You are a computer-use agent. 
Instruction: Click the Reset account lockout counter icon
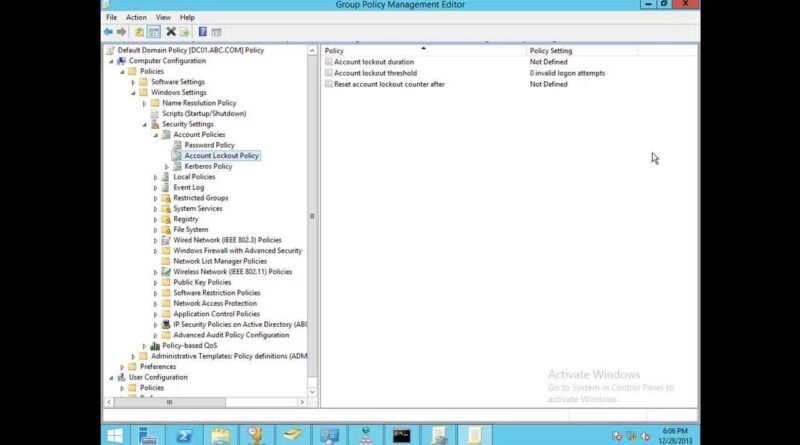tap(329, 84)
